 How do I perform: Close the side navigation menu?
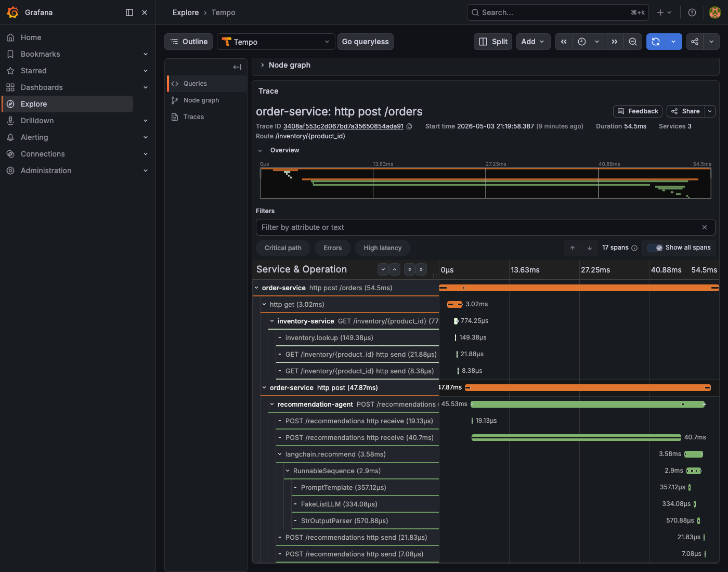[x=145, y=12]
